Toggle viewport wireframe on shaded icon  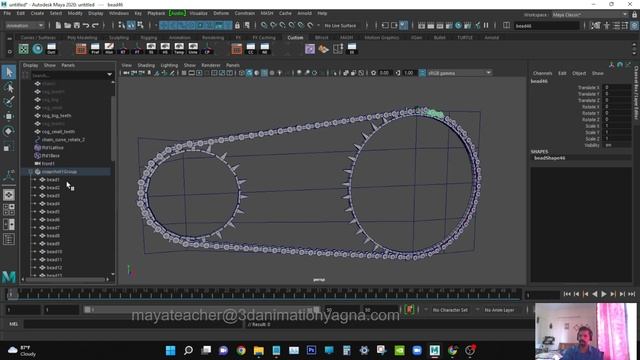coord(264,73)
